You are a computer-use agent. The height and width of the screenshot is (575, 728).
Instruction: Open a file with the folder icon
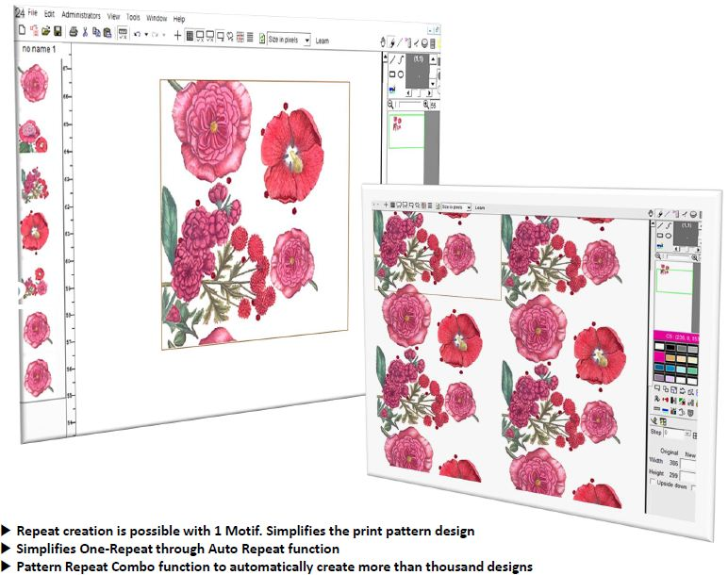pos(45,31)
